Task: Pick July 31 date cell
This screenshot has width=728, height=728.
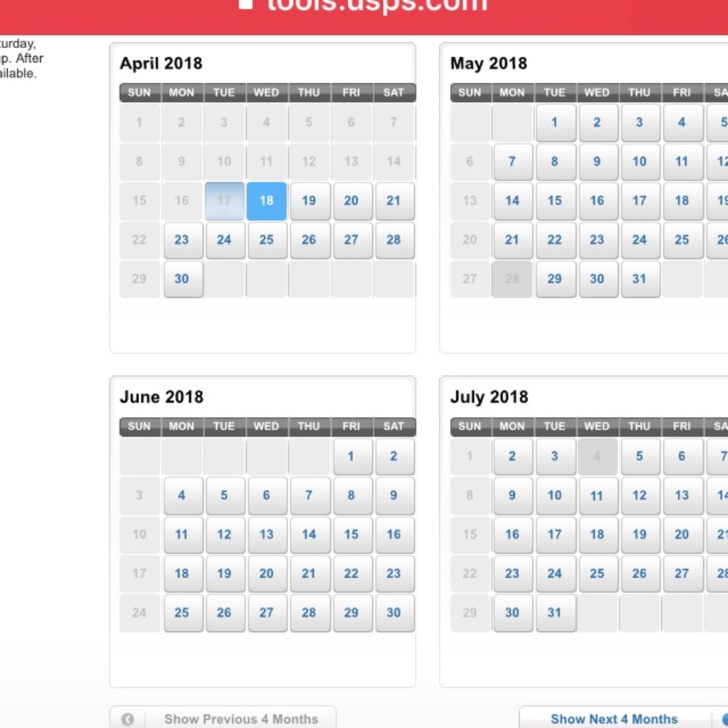Action: point(555,613)
